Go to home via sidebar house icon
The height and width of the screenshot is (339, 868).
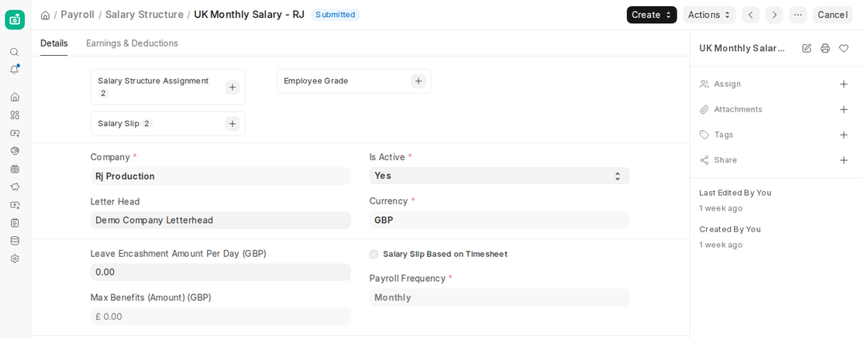click(15, 97)
